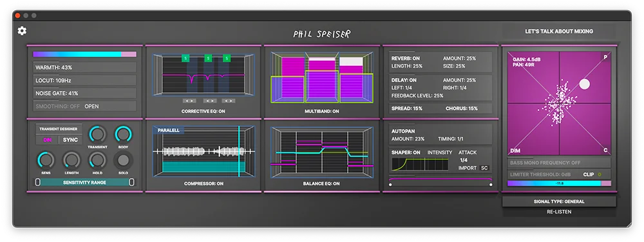Adjust the HOLD knob
Screen dimensions: 644x242
(x=97, y=161)
